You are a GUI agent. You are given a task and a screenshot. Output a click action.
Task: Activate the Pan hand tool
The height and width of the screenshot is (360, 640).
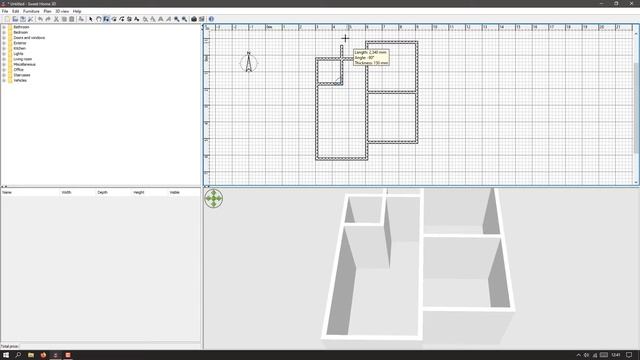pos(98,19)
